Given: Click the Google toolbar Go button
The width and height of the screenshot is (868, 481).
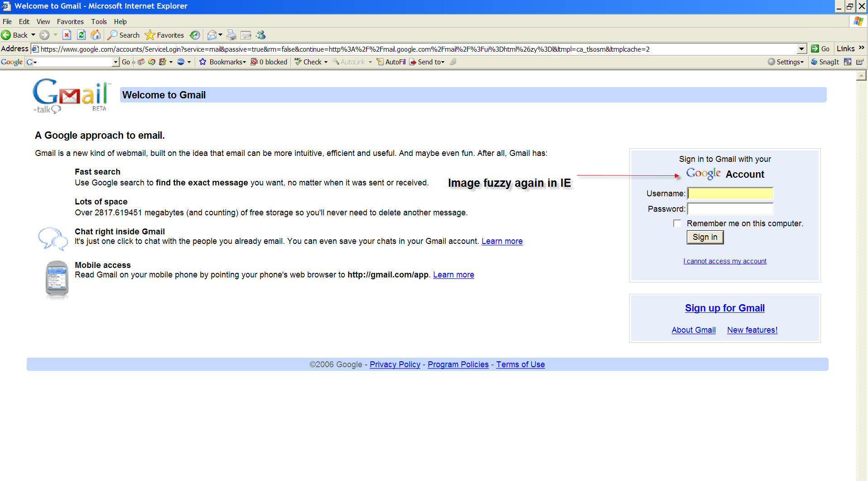Looking at the screenshot, I should pos(126,62).
